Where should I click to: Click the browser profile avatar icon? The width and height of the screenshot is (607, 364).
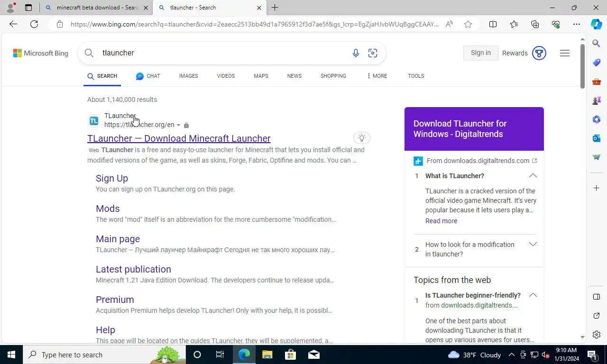[10, 8]
